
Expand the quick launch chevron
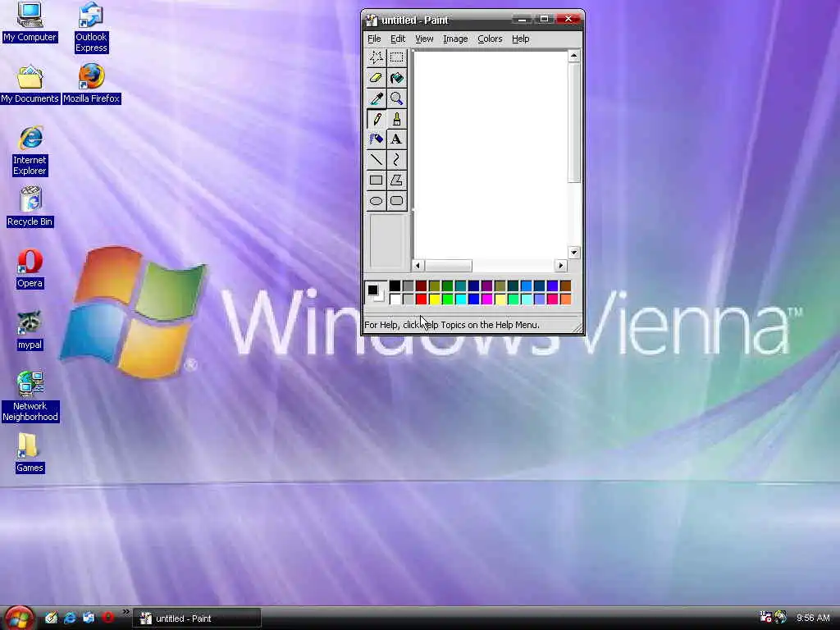[x=126, y=612]
